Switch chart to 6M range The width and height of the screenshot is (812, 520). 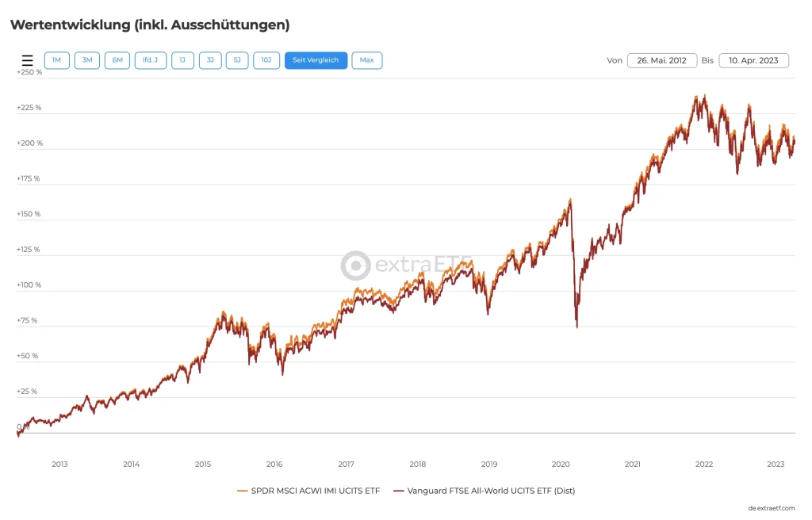(117, 60)
